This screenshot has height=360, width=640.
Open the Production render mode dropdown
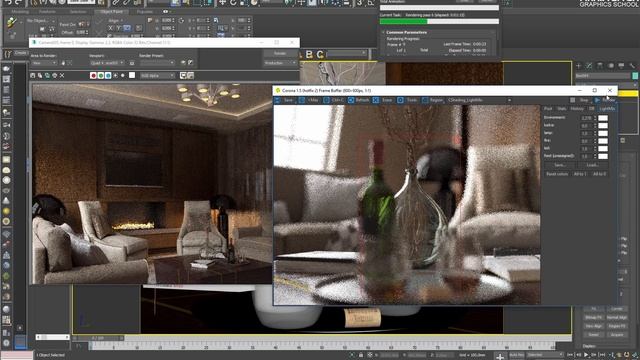coord(280,63)
